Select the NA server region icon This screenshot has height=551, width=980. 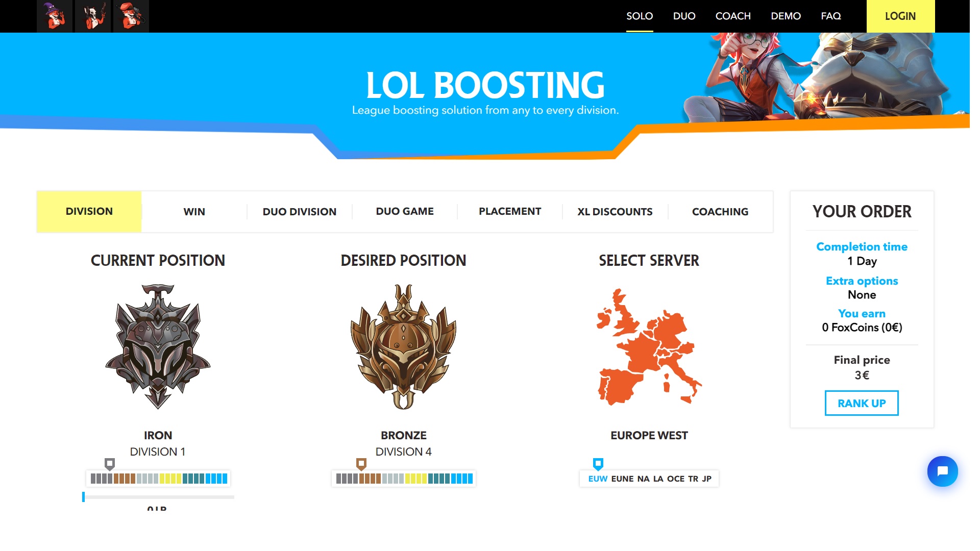642,479
